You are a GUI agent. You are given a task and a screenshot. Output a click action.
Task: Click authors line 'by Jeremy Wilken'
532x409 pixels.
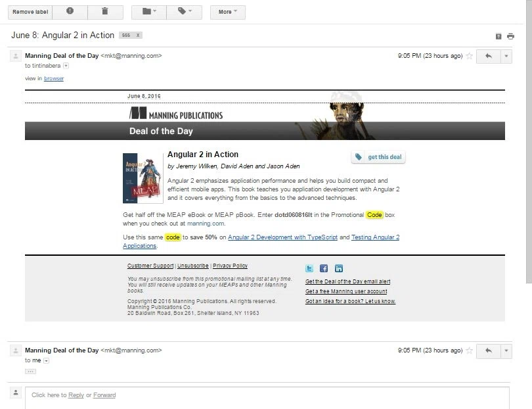[233, 166]
